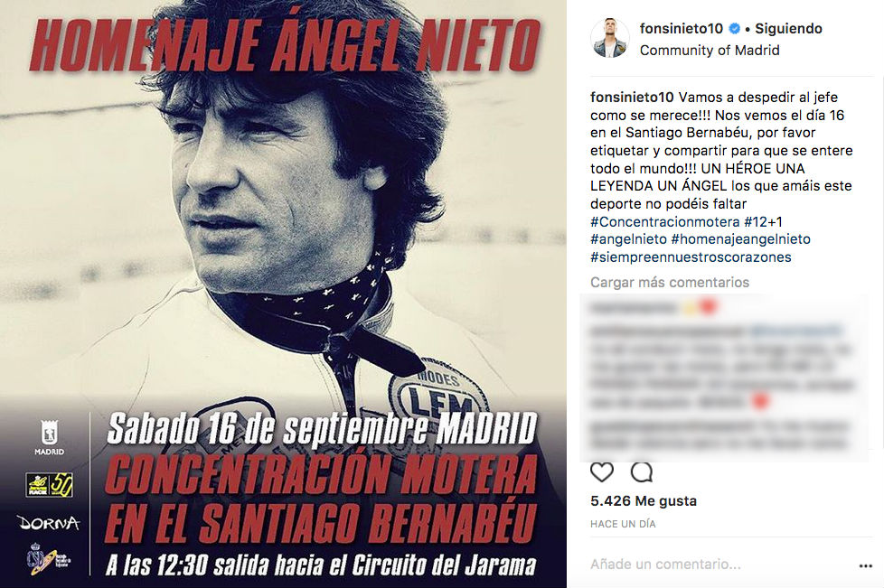View likes list via 5.426 Me gusta

644,500
